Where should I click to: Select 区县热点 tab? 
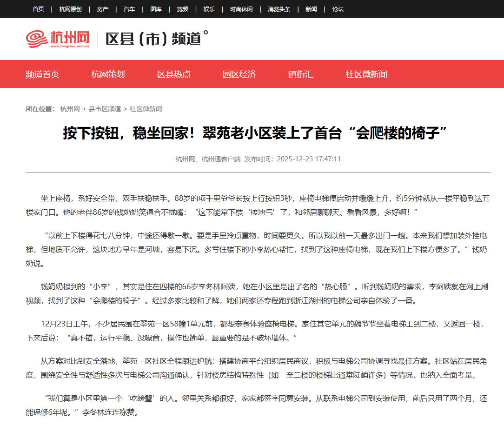click(x=174, y=74)
